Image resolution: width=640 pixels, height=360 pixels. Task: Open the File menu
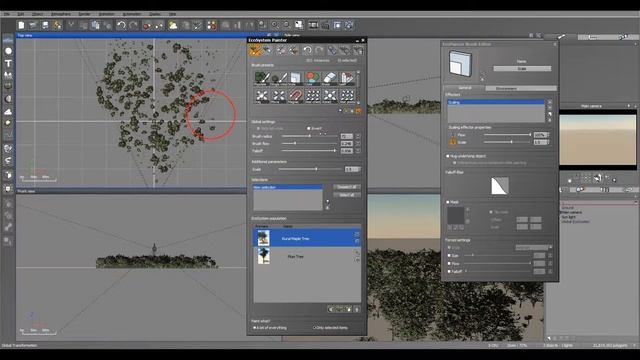[7, 14]
